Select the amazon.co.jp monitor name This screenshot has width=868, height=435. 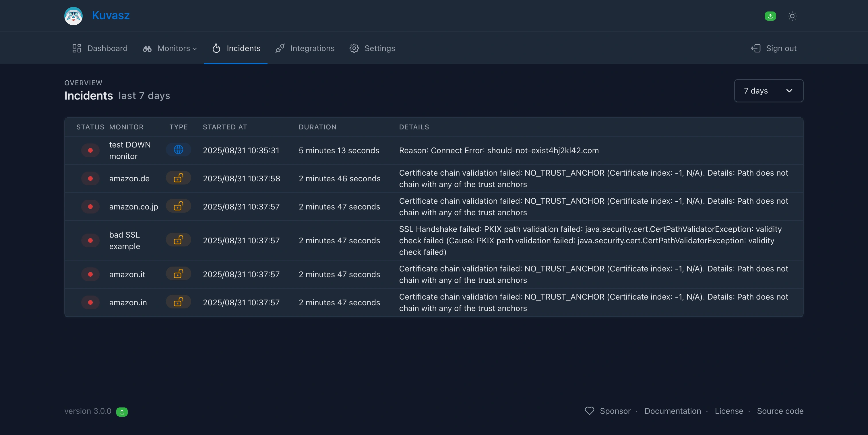[x=133, y=207]
